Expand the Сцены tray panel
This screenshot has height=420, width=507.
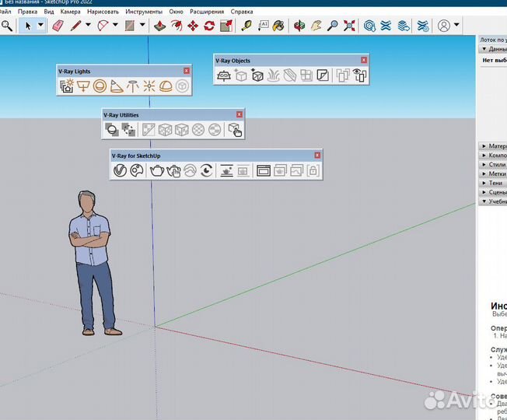(493, 192)
